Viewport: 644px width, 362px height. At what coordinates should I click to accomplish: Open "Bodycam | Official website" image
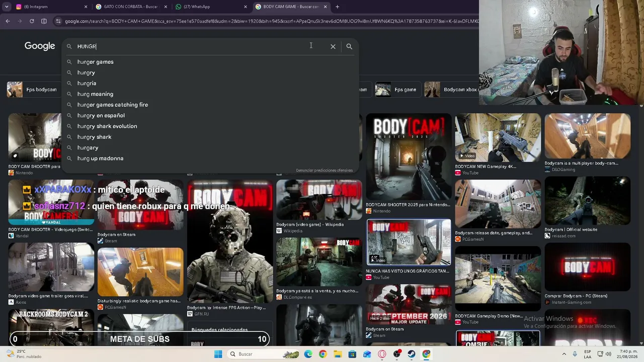pos(587,201)
